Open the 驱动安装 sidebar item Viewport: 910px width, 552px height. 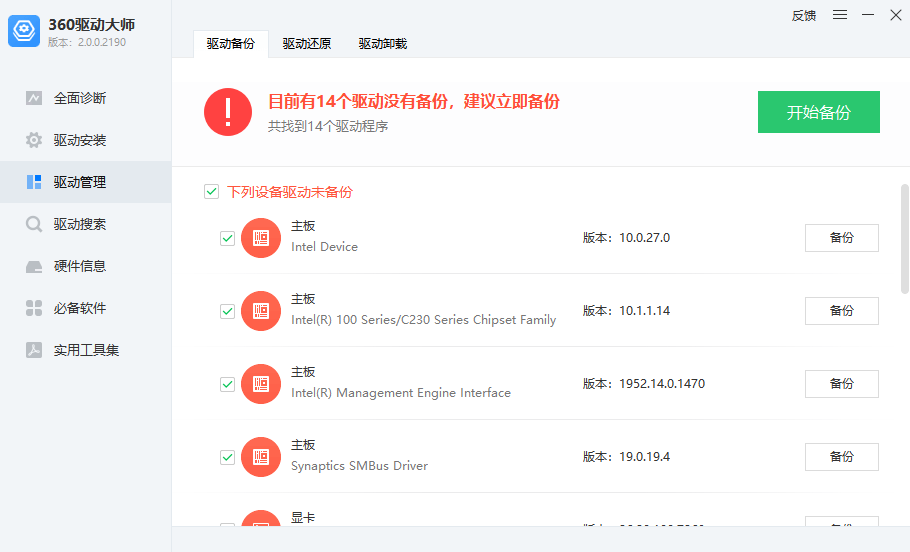pyautogui.click(x=85, y=140)
